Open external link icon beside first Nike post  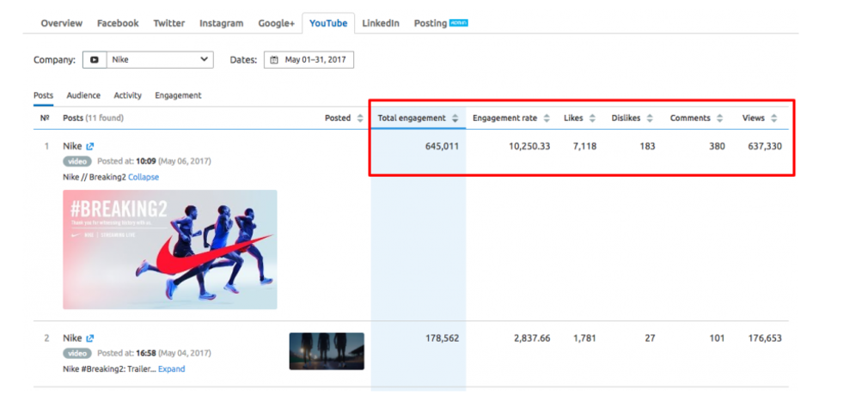coord(90,147)
